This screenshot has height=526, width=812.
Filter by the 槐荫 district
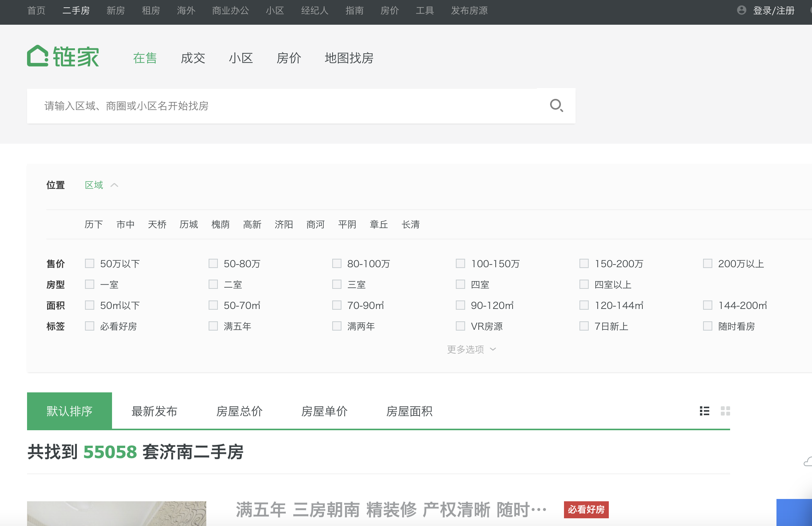[221, 224]
